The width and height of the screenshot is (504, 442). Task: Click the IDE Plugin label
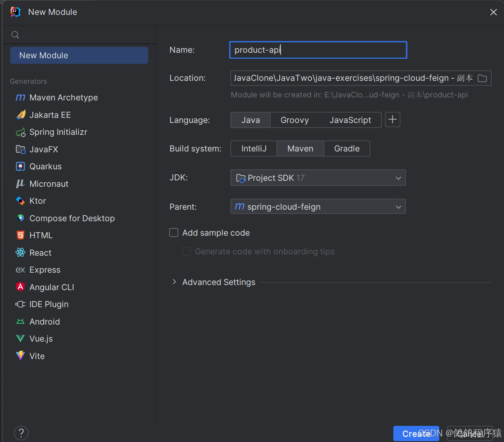click(x=49, y=304)
